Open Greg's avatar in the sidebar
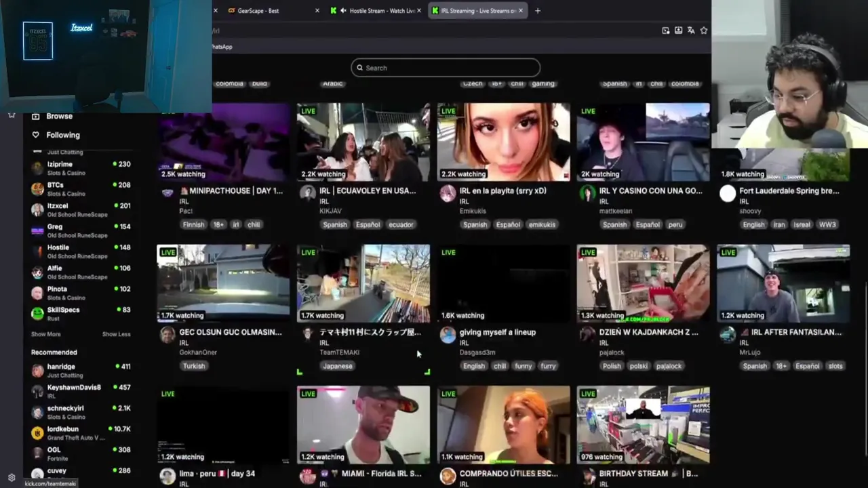868x488 pixels. pos(37,230)
